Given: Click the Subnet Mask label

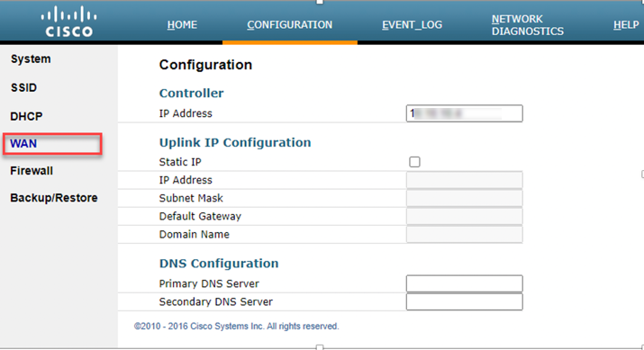Looking at the screenshot, I should pos(191,198).
